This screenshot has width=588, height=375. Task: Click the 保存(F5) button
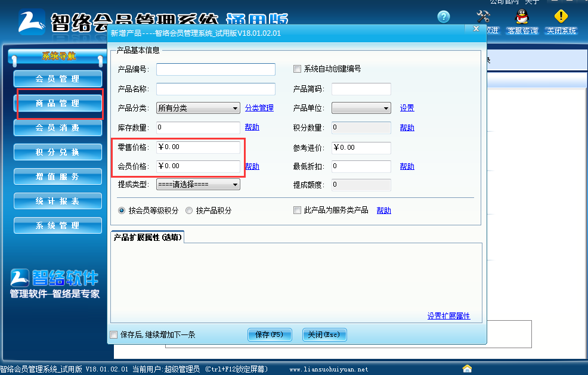pos(270,334)
